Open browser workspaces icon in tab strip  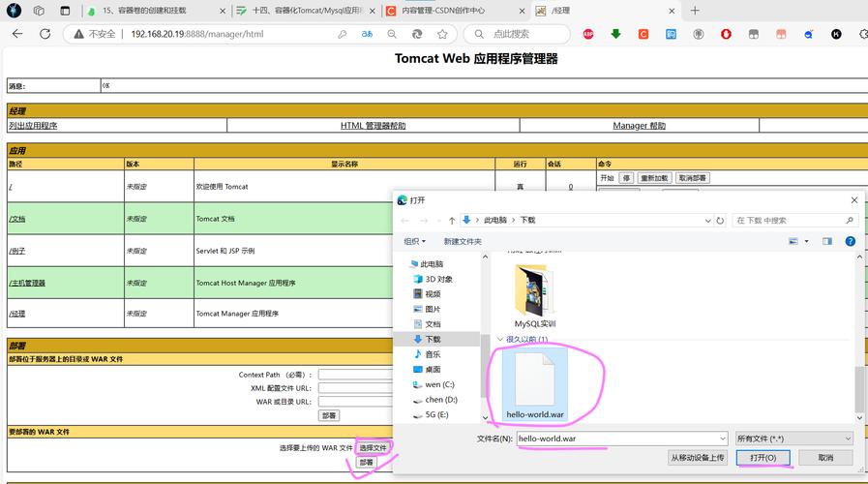(x=39, y=11)
